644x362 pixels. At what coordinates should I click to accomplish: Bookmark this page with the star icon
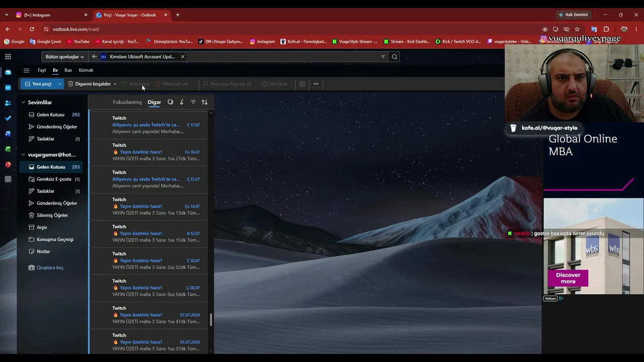[x=577, y=29]
